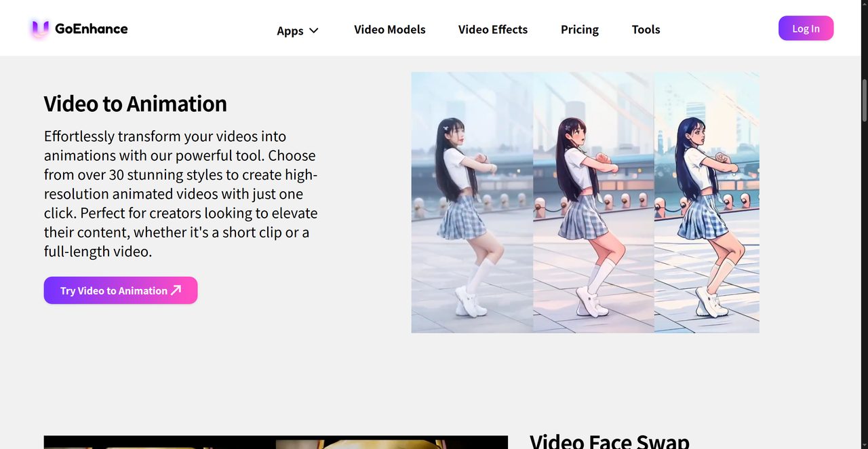
Task: Click the GoEnhance logo icon
Action: pos(40,28)
